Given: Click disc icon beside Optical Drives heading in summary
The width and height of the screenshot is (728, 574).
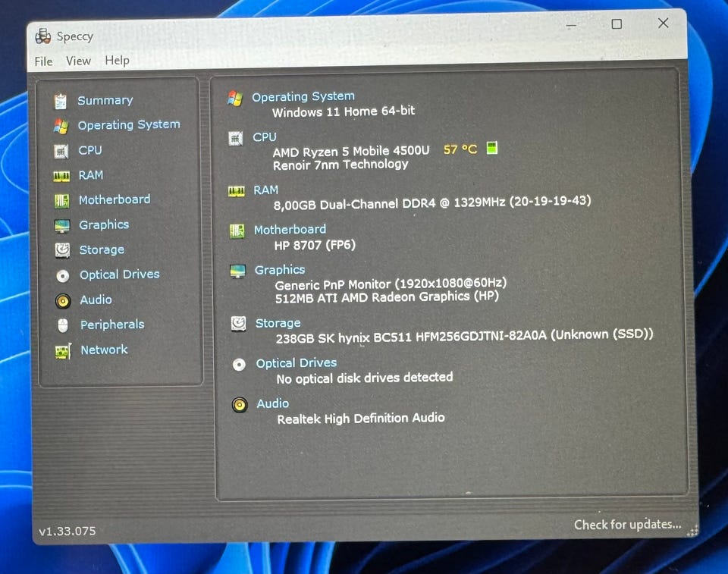Looking at the screenshot, I should pos(239,365).
